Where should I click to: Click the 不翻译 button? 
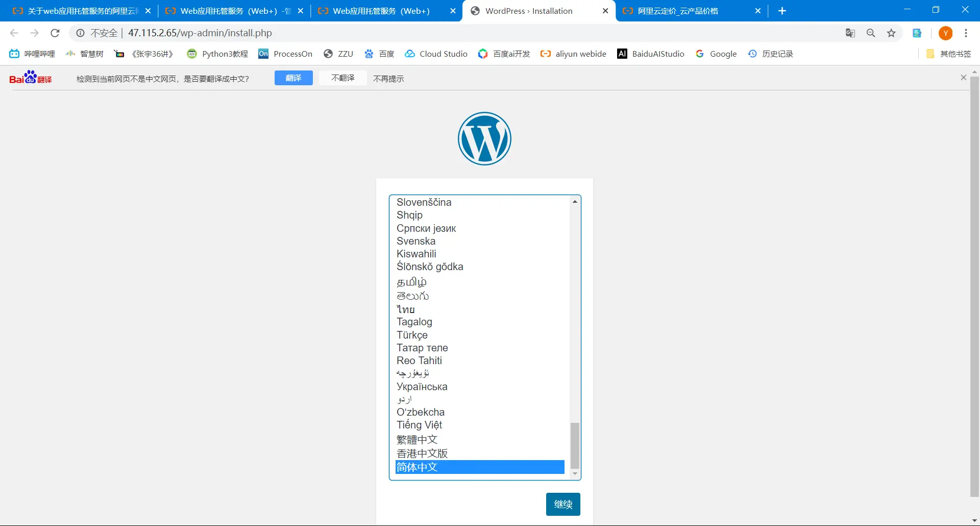343,78
